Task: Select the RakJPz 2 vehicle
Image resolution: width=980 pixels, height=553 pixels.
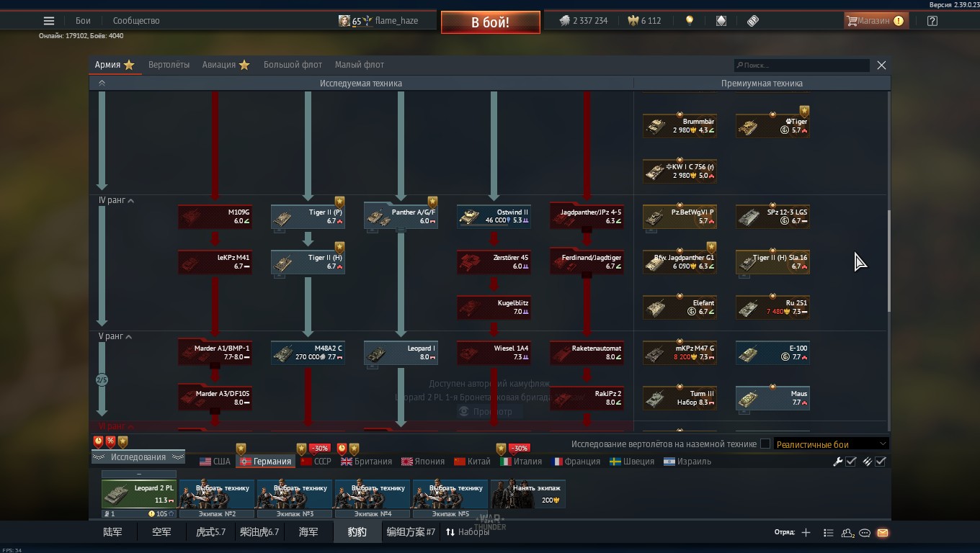Action: (587, 398)
